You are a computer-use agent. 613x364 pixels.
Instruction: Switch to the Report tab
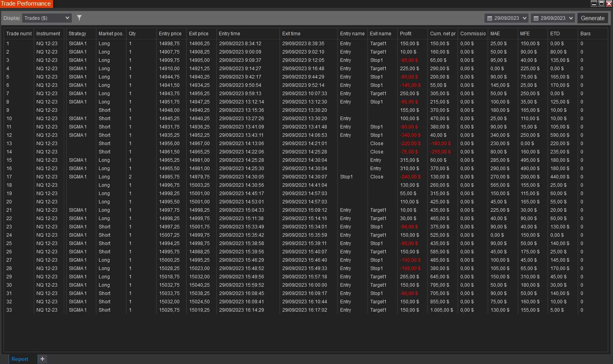(x=20, y=359)
